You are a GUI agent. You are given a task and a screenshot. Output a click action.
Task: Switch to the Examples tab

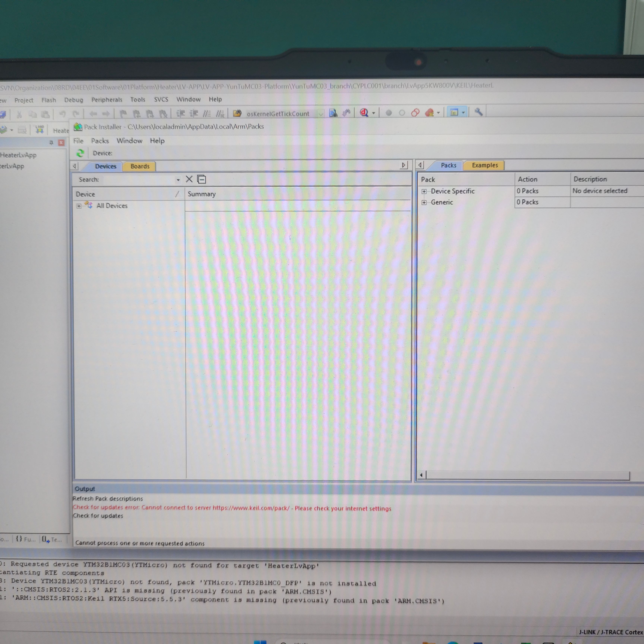[485, 165]
